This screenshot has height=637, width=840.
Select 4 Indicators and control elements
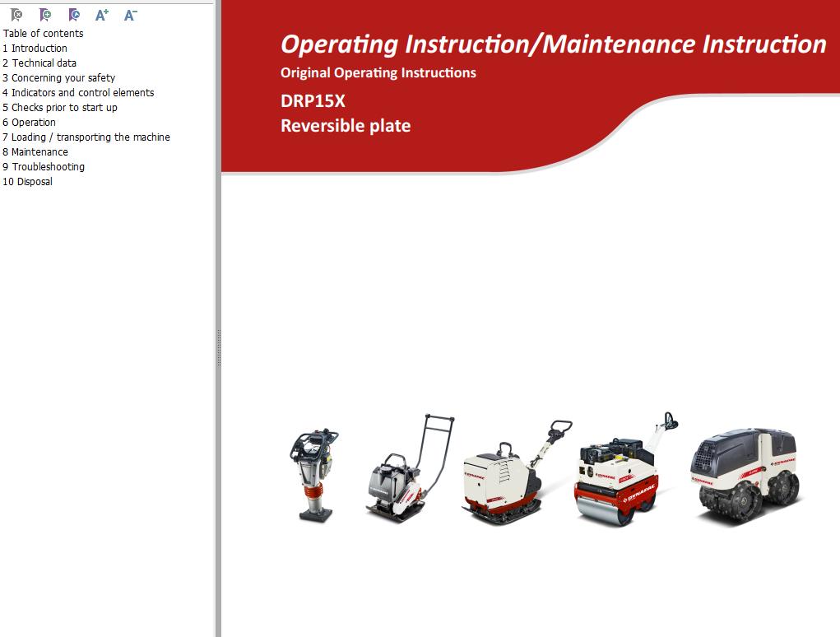pyautogui.click(x=78, y=93)
